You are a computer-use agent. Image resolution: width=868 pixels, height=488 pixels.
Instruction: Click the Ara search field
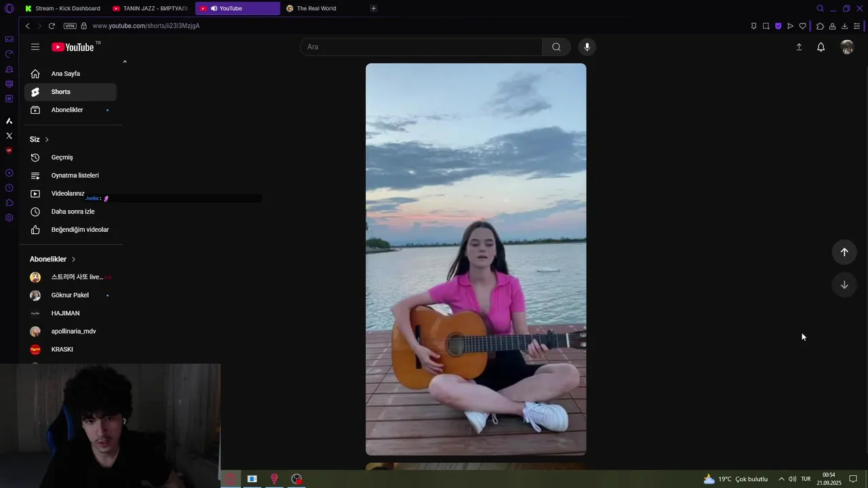420,47
